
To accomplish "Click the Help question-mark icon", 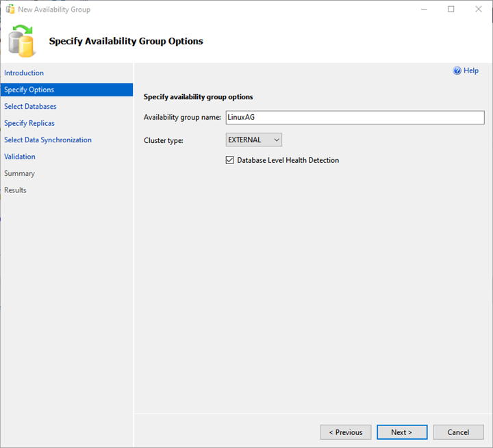I will (x=457, y=70).
